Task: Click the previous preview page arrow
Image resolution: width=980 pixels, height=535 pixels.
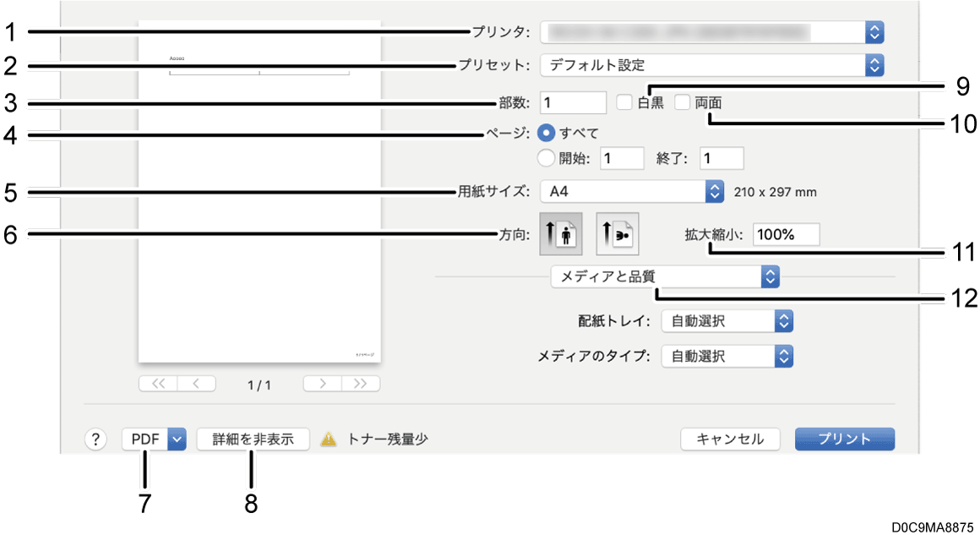Action: pos(194,383)
